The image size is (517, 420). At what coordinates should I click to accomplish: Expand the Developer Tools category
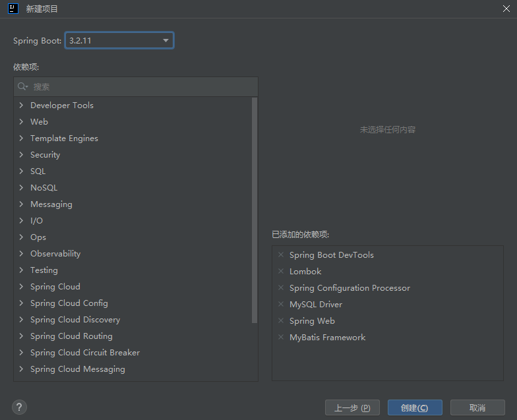(21, 105)
